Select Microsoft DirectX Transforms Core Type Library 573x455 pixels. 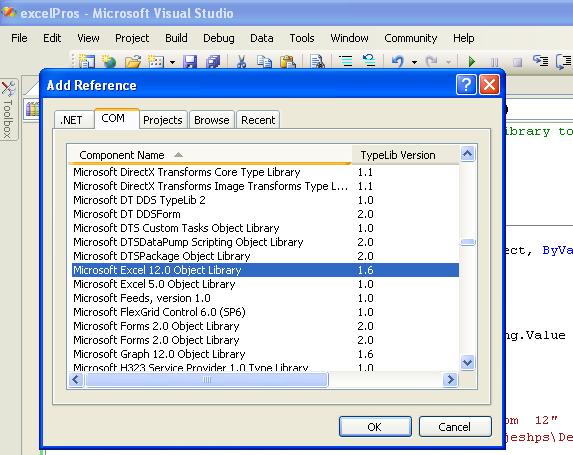click(x=265, y=172)
